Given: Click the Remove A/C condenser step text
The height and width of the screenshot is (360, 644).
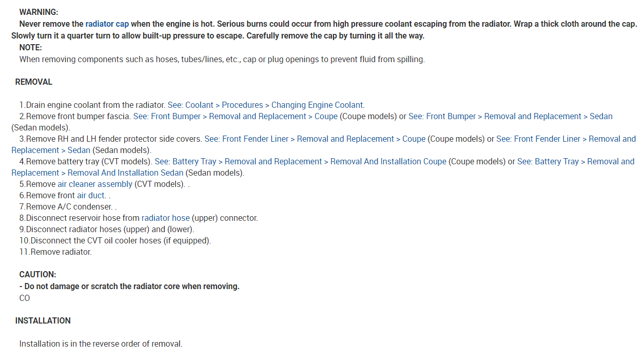Looking at the screenshot, I should click(x=69, y=206).
